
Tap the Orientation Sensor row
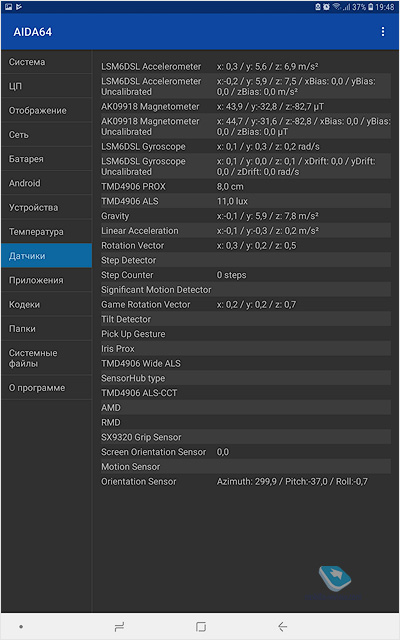tap(246, 482)
